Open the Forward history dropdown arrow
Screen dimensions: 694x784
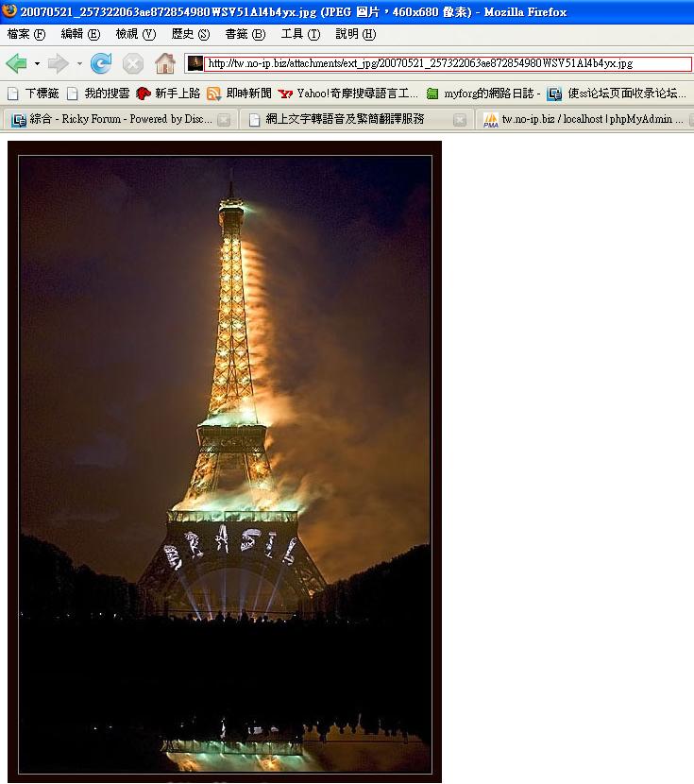[x=79, y=63]
